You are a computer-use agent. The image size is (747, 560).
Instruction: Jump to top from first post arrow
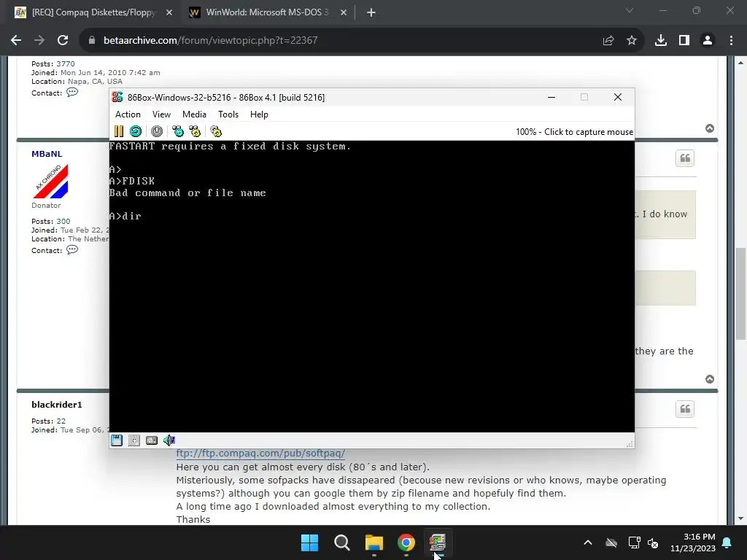(x=710, y=128)
